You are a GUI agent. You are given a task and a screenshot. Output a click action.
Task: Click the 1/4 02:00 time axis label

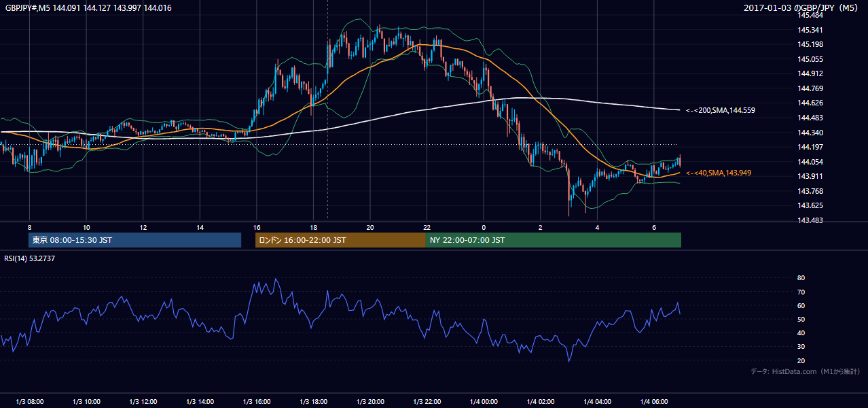pyautogui.click(x=541, y=402)
